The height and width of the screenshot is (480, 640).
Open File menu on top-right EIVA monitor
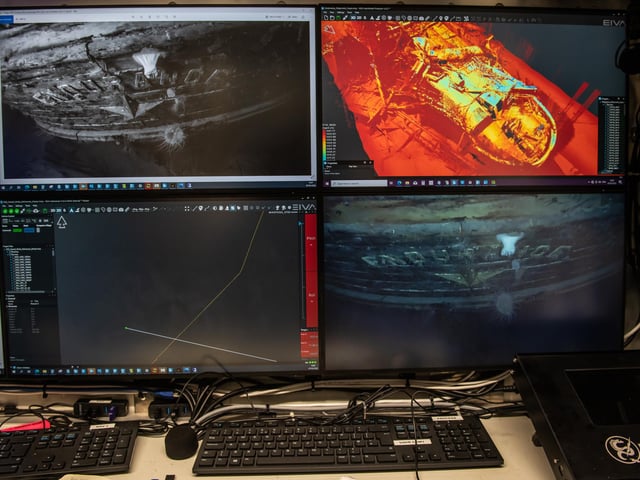click(x=324, y=12)
